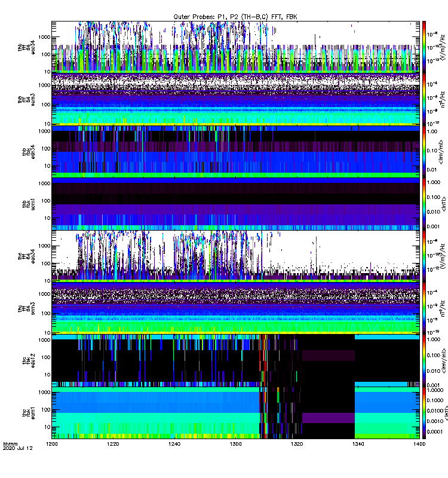Click the <|nT|> unit label of the thb scm1 colorbar

[x=444, y=204]
